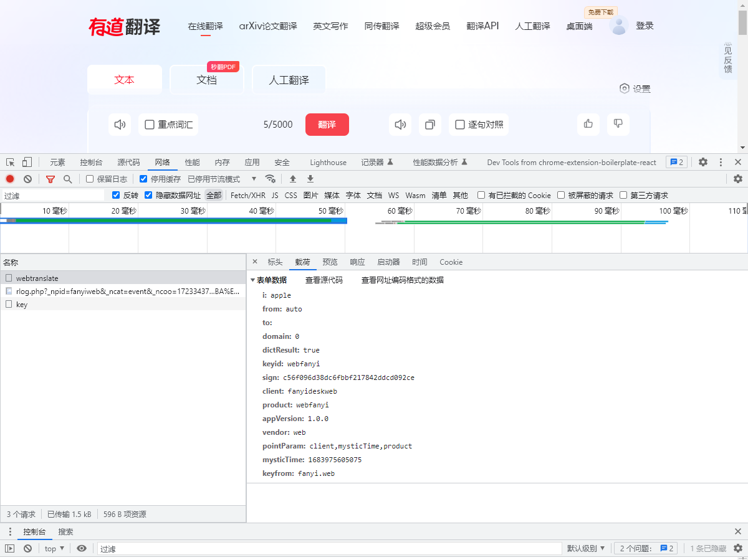
Task: Click 查看网址编码格式的数据 link
Action: coord(403,280)
